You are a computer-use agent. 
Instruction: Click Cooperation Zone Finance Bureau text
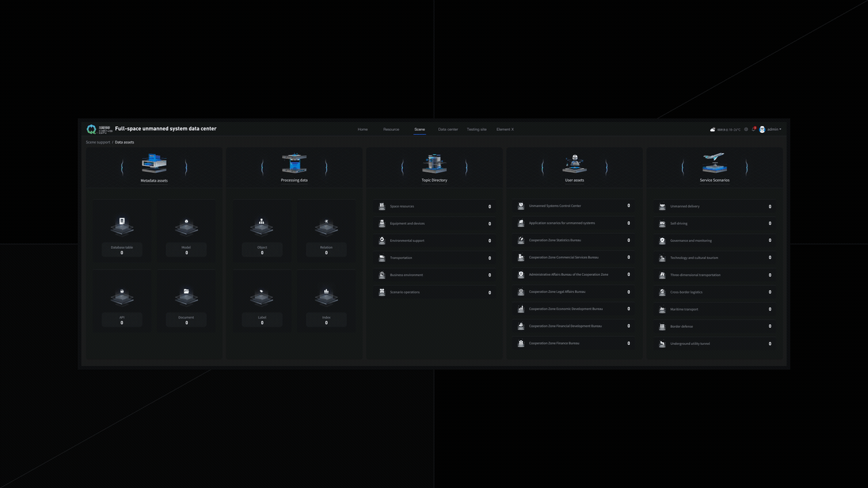pyautogui.click(x=554, y=344)
